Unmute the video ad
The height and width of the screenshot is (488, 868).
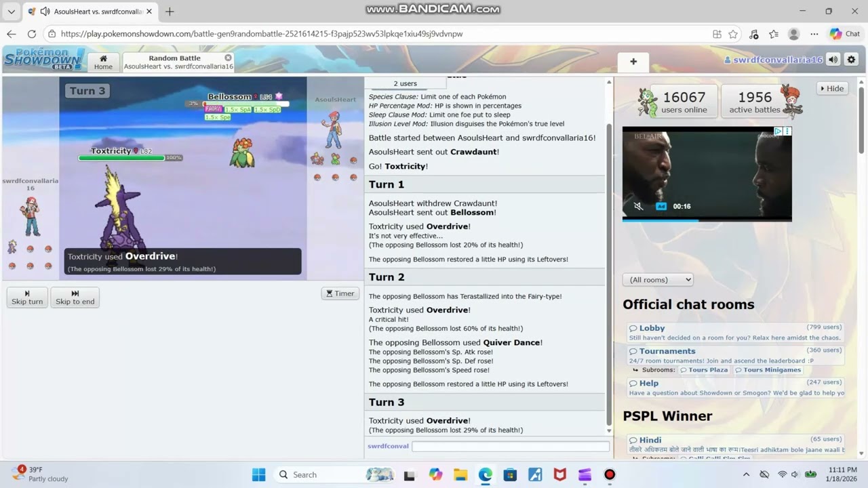[x=638, y=206]
